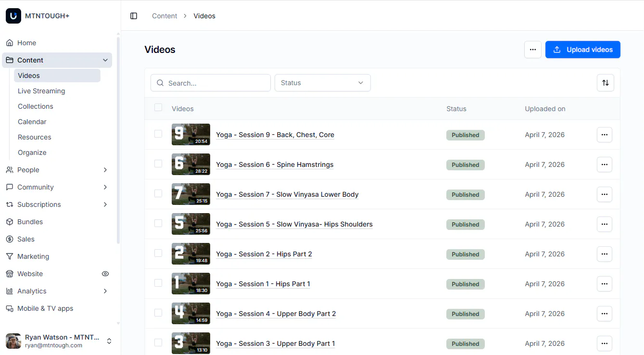
Task: Open row actions for Yoga Session 6
Action: coord(605,165)
